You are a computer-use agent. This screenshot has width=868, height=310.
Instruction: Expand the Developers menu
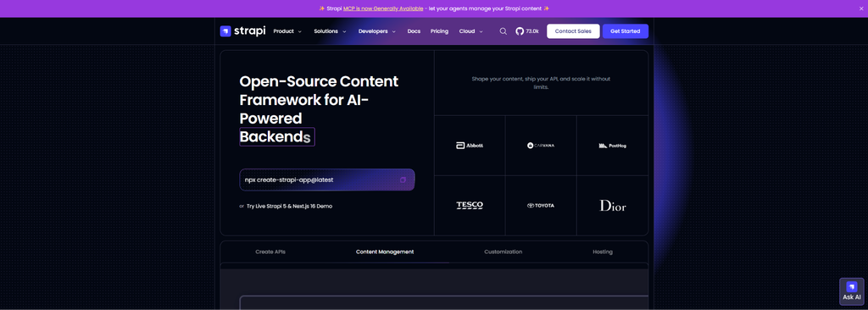click(377, 31)
